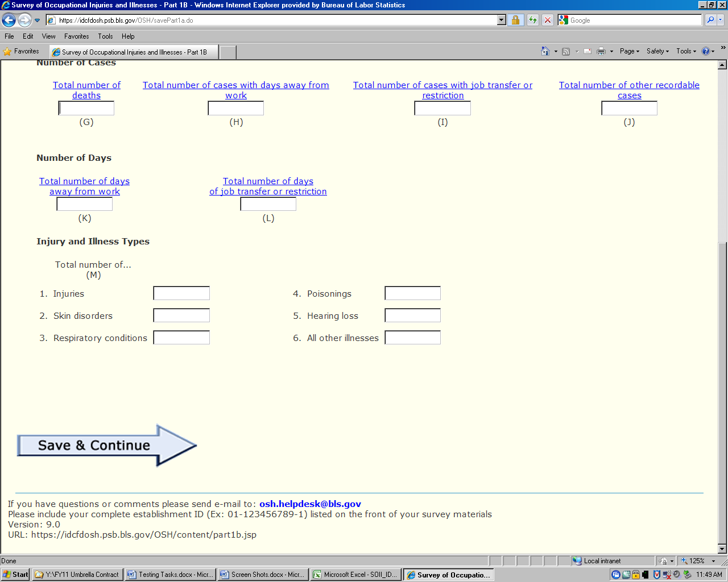Select the Survey Part 1B browser tab
Image resolution: width=728 pixels, height=582 pixels.
[x=134, y=52]
